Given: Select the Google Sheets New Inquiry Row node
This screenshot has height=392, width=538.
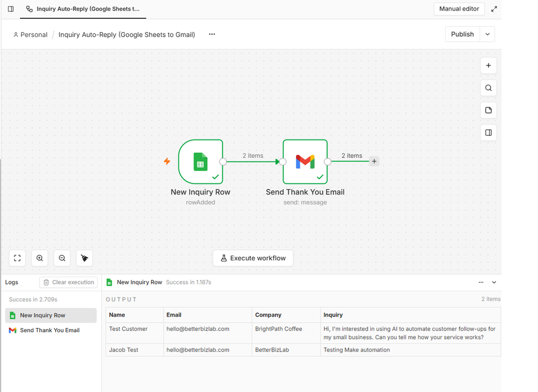Looking at the screenshot, I should [x=201, y=162].
